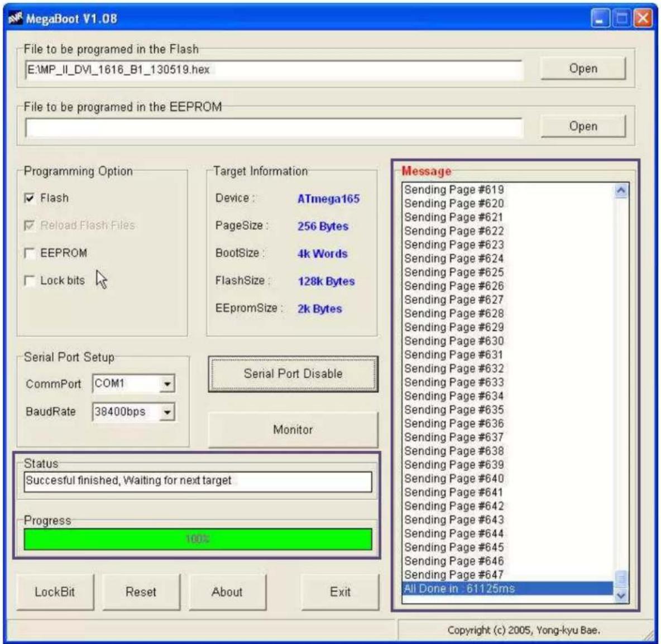661x644 pixels.
Task: Select 'Sending Page #619' in message list
Action: 507,190
